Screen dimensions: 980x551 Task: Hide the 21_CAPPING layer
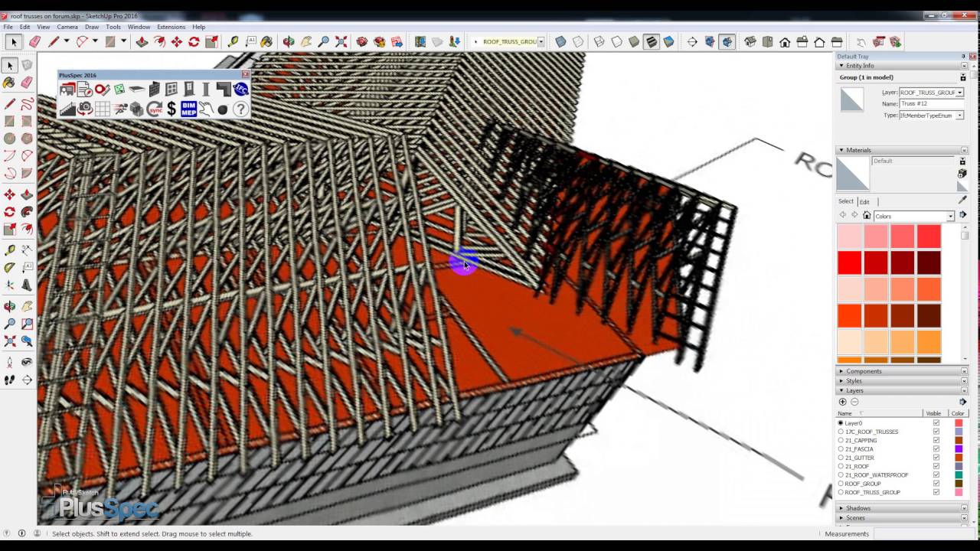[x=936, y=440]
